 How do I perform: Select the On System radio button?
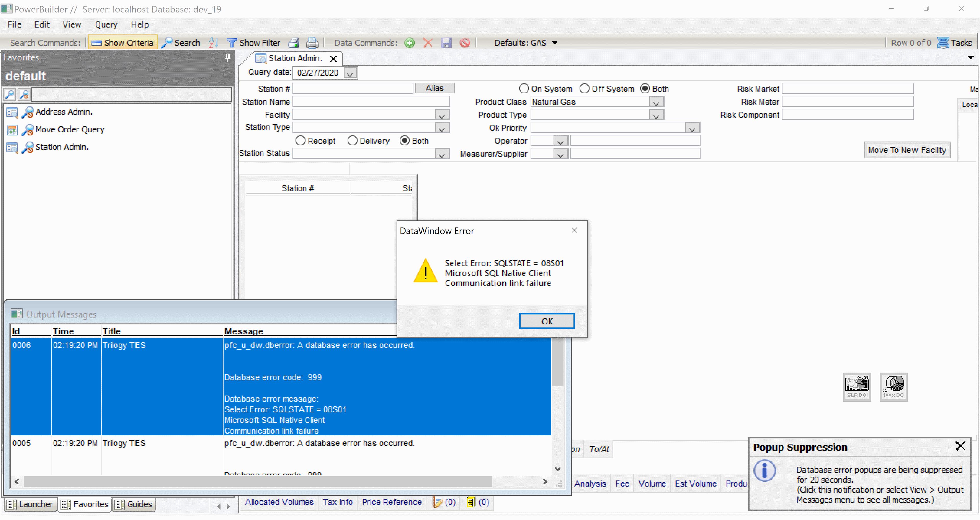tap(524, 88)
